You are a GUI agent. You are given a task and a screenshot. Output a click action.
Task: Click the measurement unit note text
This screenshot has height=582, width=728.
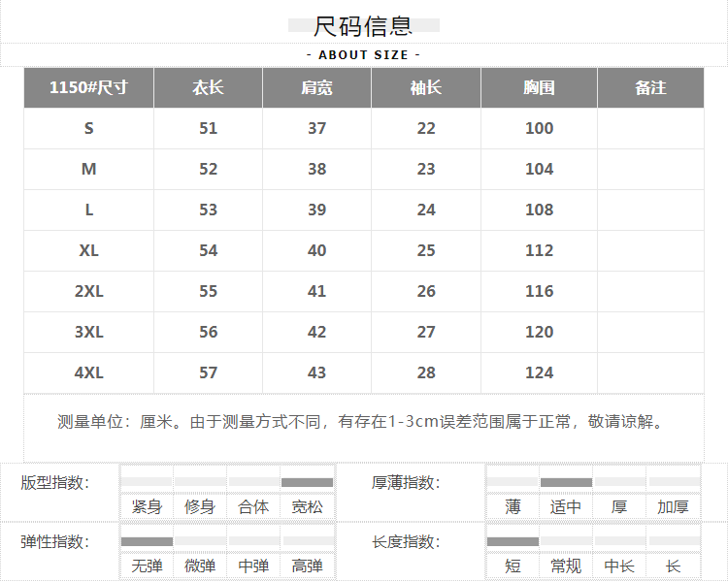pos(363,422)
